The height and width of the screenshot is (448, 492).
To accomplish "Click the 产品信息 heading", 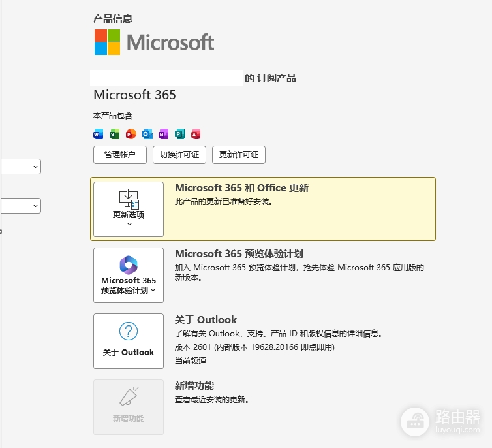I will [x=113, y=19].
